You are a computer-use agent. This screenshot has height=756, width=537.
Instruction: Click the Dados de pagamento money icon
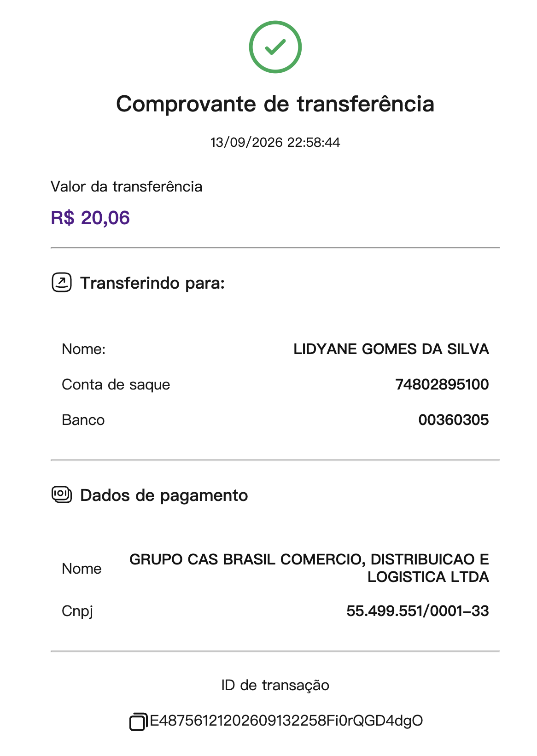61,495
